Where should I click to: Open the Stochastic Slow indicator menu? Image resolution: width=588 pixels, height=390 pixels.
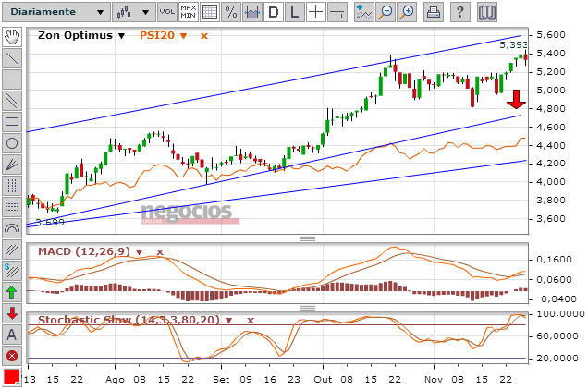tap(228, 321)
